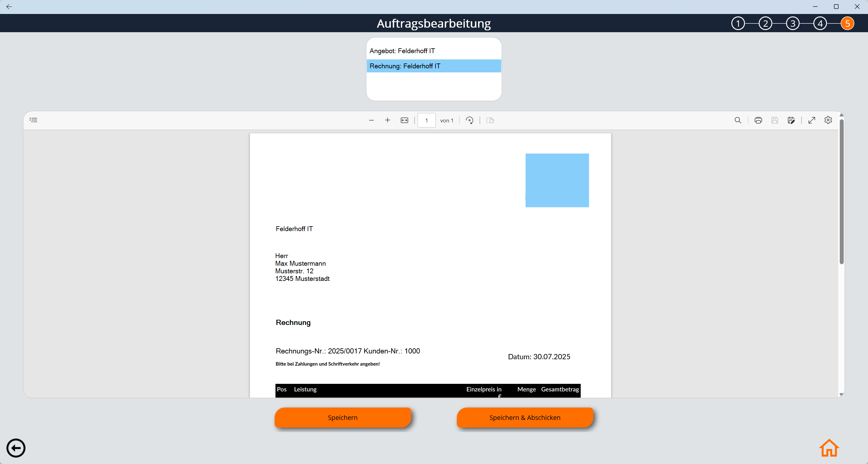
Task: Zoom out of the invoice preview
Action: pos(371,120)
